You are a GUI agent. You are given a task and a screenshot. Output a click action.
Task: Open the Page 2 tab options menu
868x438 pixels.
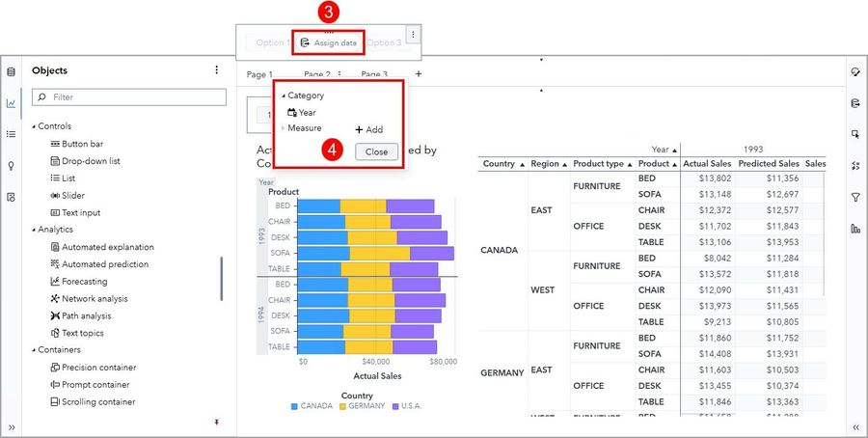click(339, 74)
